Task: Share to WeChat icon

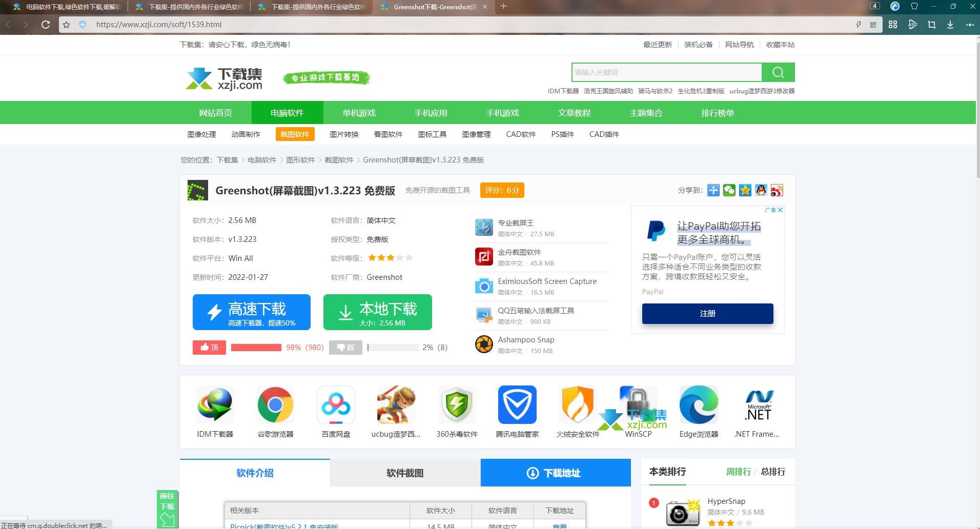Action: coord(729,190)
